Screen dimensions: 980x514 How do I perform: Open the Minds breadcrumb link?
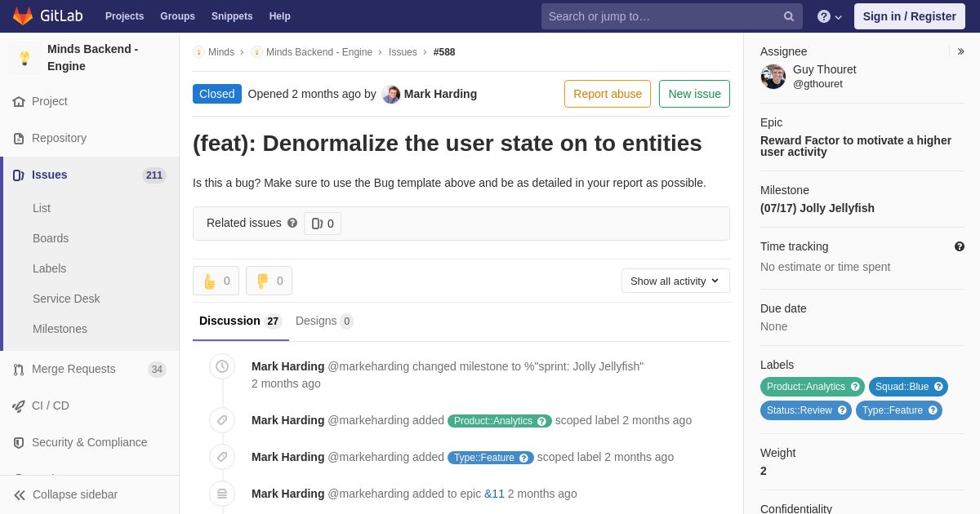[x=221, y=52]
